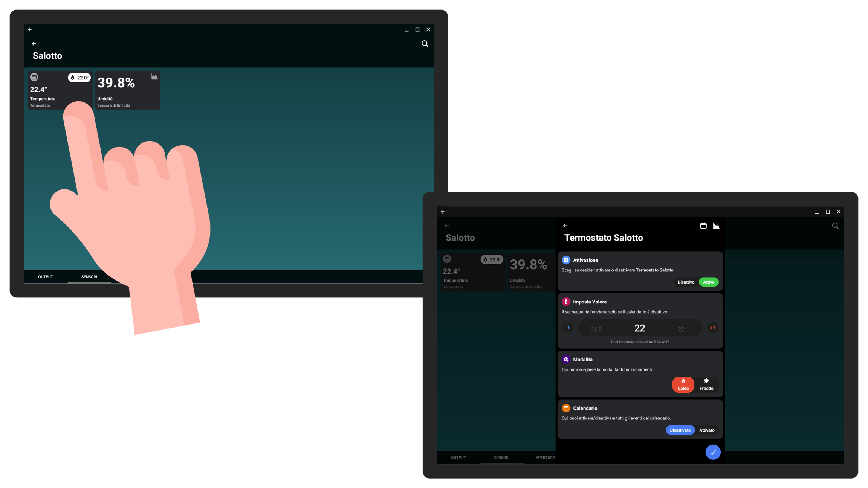868x488 pixels.
Task: Select Freddo cooling mode
Action: point(706,384)
